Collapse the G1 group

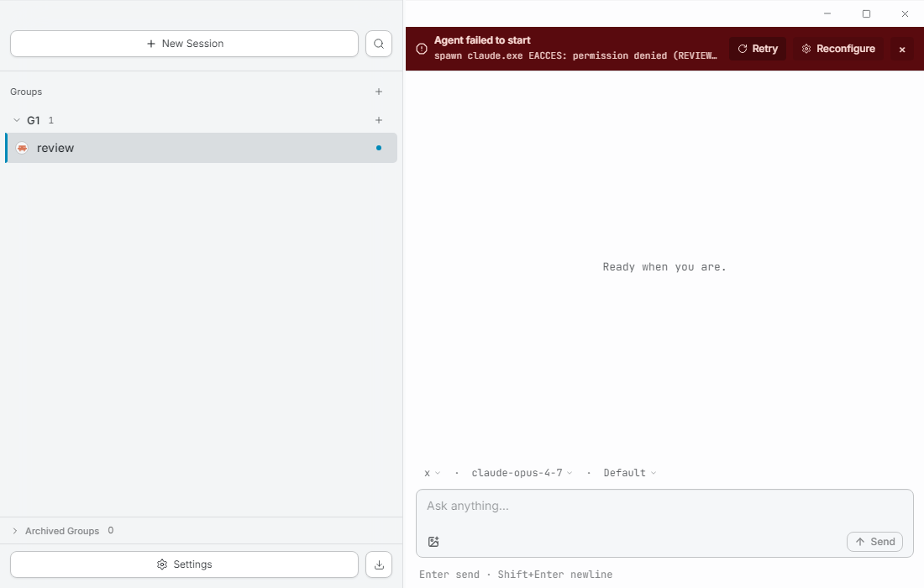click(x=15, y=120)
